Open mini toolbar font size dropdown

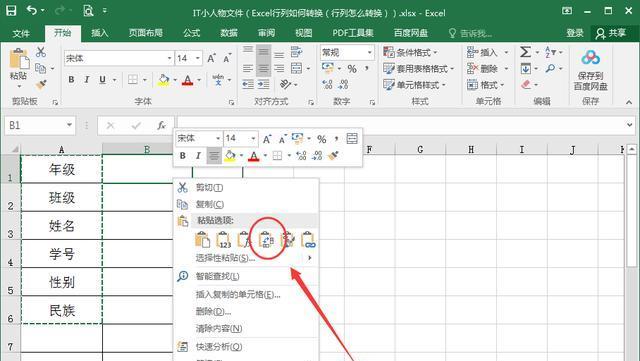(x=253, y=138)
